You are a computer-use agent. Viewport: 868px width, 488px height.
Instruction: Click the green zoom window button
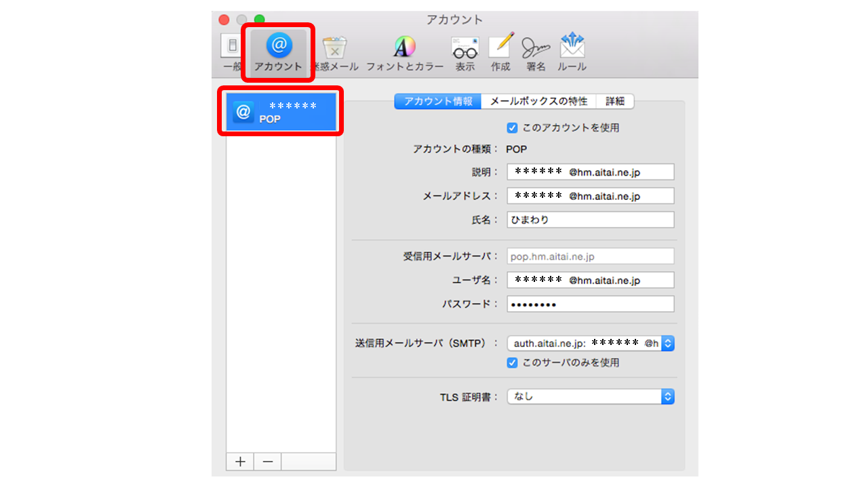click(259, 20)
